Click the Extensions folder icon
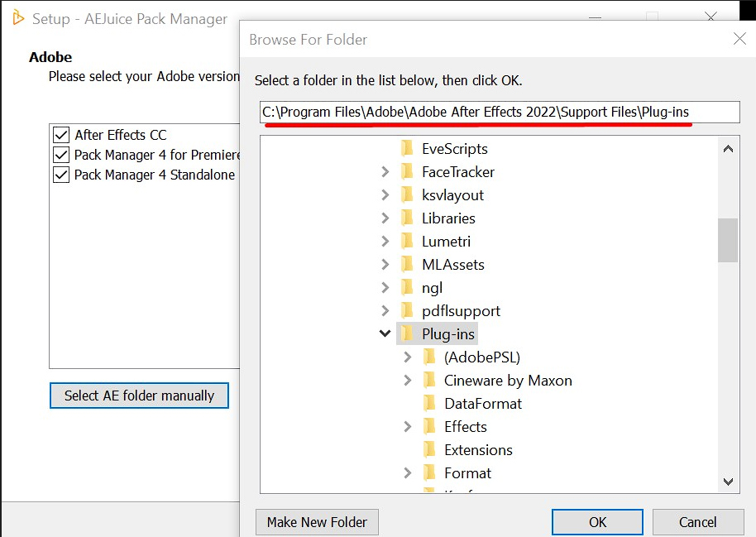This screenshot has height=537, width=756. pyautogui.click(x=429, y=450)
